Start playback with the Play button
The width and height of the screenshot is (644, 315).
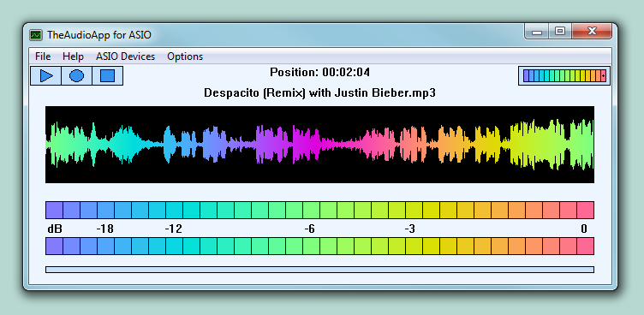tap(46, 75)
